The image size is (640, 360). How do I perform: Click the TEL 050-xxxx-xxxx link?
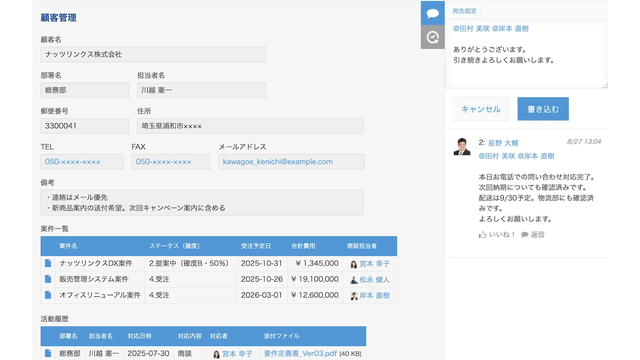pos(73,162)
